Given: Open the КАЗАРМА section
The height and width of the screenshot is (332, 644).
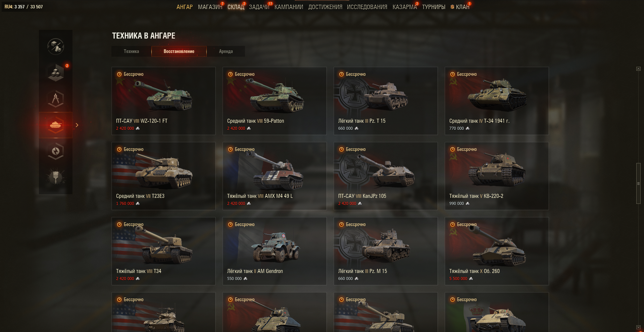Looking at the screenshot, I should pyautogui.click(x=404, y=7).
